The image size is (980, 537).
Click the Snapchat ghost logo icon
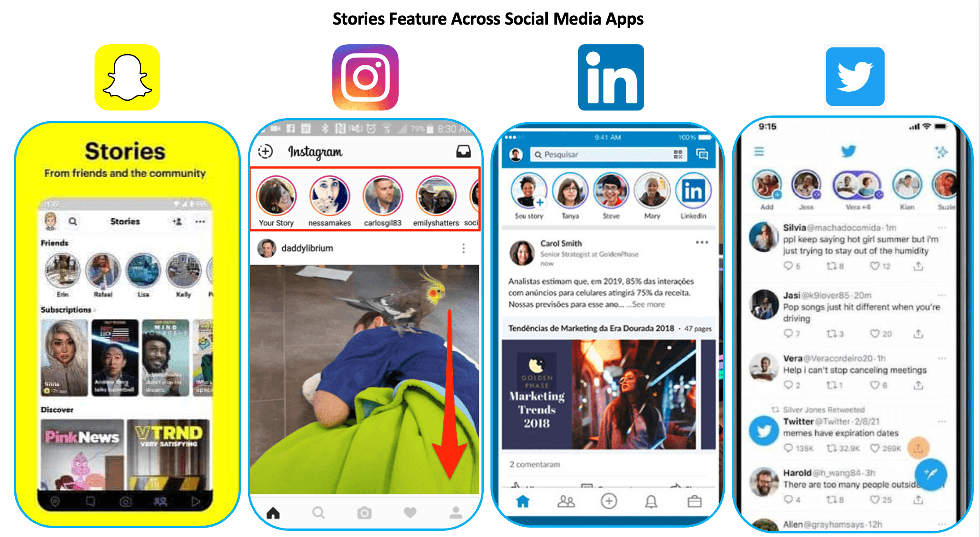126,73
